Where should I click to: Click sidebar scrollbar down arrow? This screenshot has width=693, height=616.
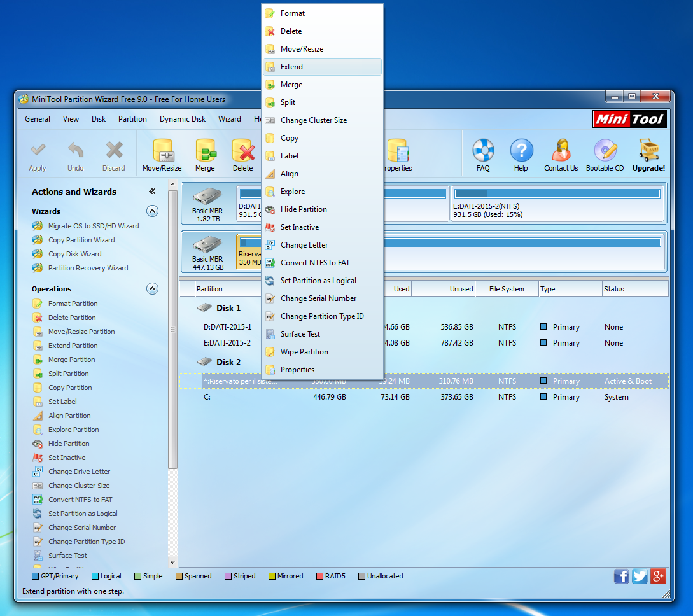click(x=172, y=563)
